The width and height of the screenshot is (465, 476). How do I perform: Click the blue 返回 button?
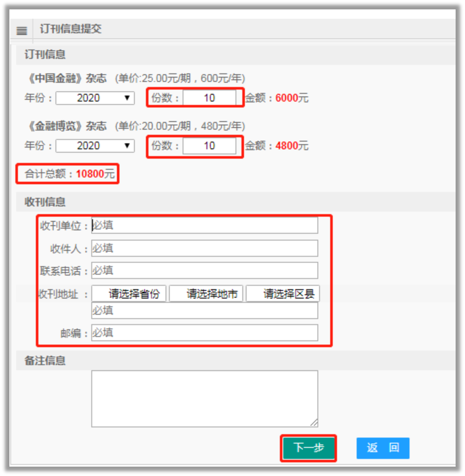(x=383, y=448)
